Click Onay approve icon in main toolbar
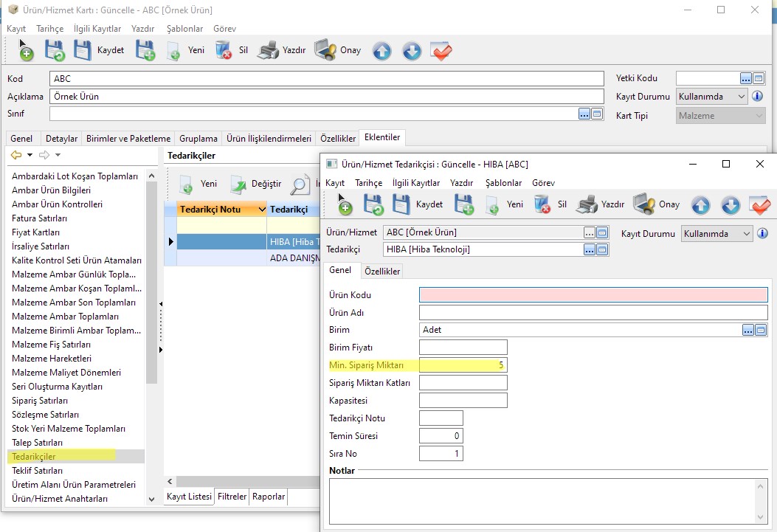Screen dimensions: 777x532 click(x=325, y=50)
